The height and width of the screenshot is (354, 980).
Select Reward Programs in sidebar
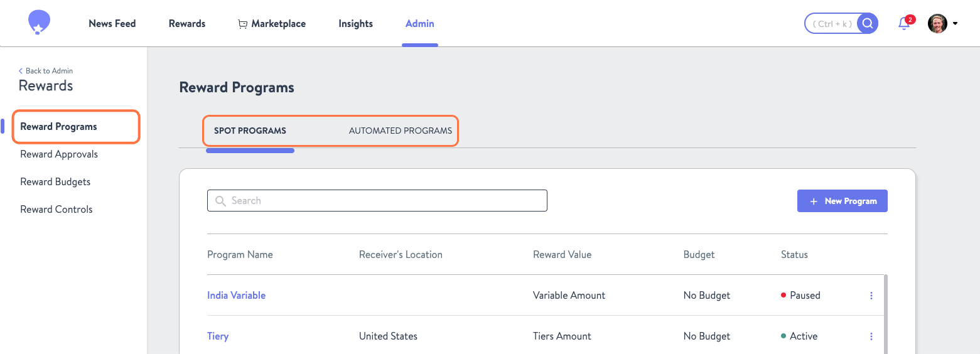[x=58, y=127]
